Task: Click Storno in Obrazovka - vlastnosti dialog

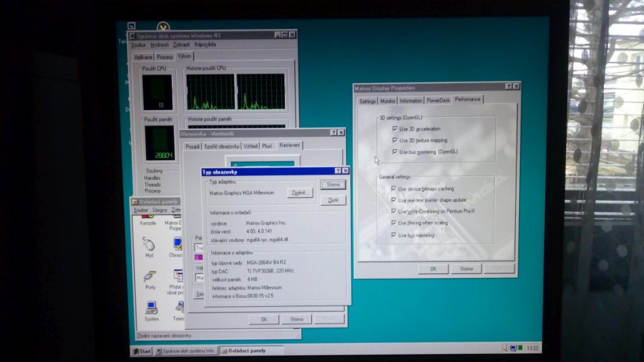Action: [x=297, y=319]
